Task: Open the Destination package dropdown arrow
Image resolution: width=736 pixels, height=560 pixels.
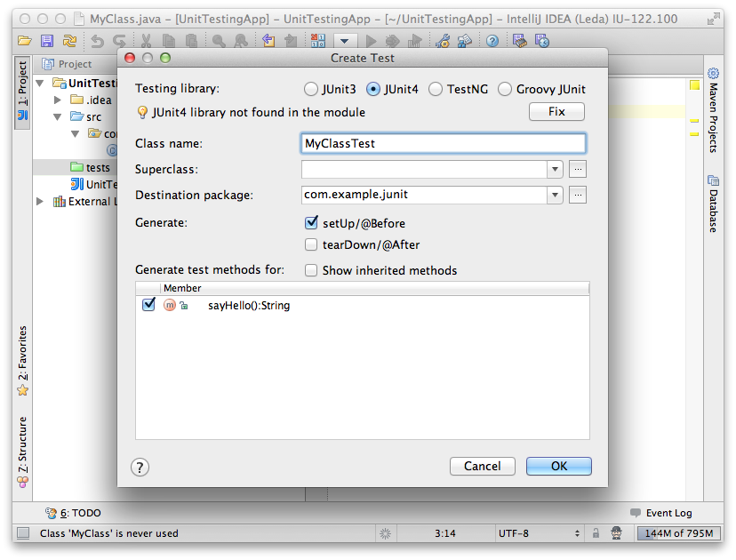Action: [x=556, y=195]
